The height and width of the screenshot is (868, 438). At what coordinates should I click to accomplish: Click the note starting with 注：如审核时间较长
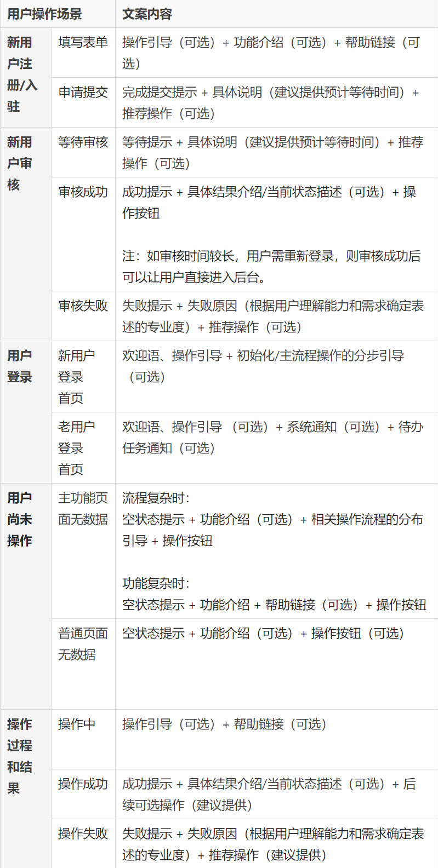click(x=271, y=267)
